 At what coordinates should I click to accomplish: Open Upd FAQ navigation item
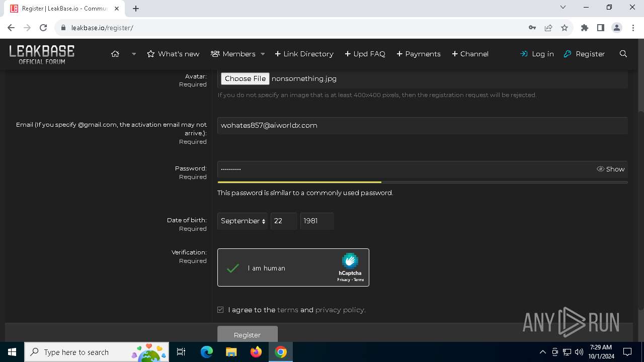365,54
